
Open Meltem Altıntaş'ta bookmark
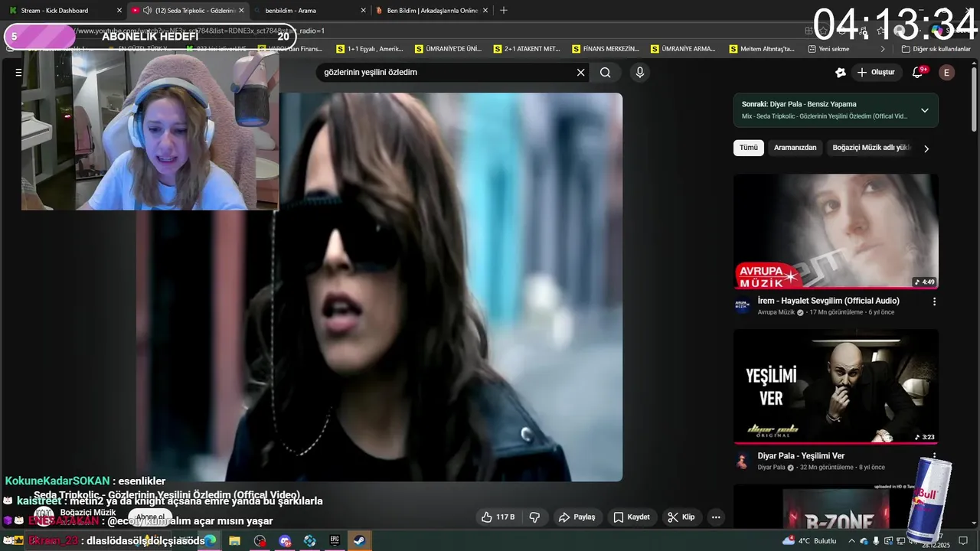[761, 49]
